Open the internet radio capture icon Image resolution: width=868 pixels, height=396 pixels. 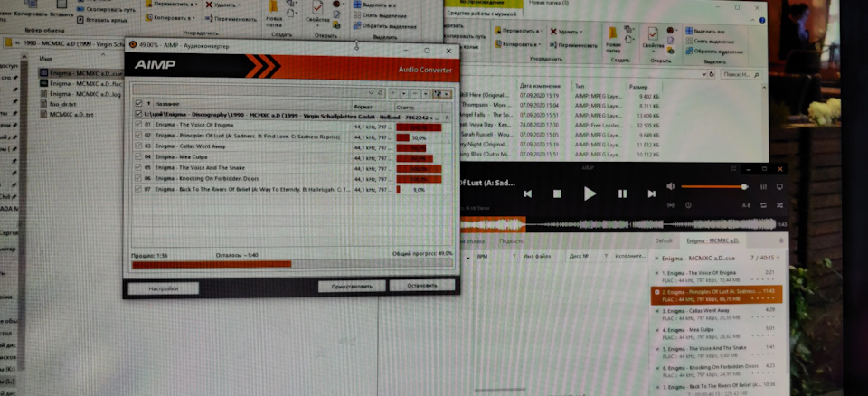pyautogui.click(x=671, y=205)
